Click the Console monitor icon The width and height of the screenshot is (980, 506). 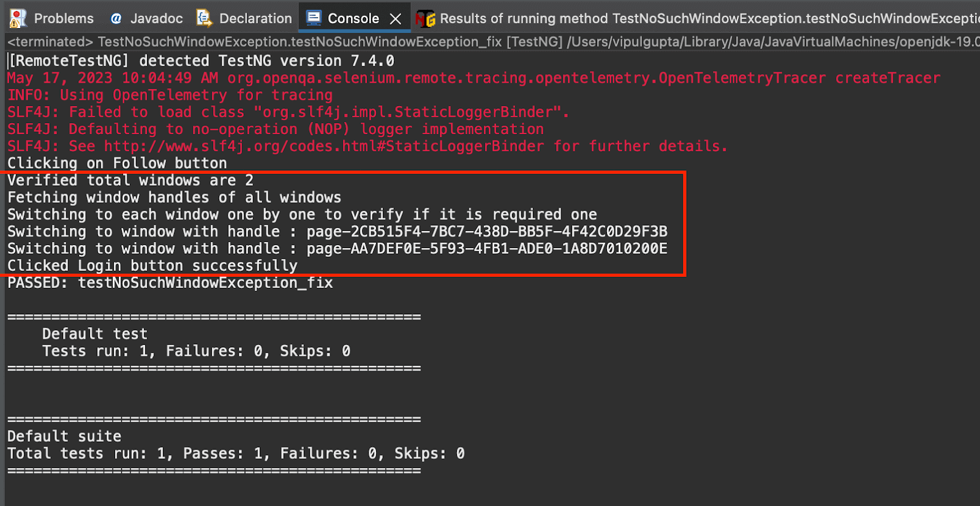(314, 17)
